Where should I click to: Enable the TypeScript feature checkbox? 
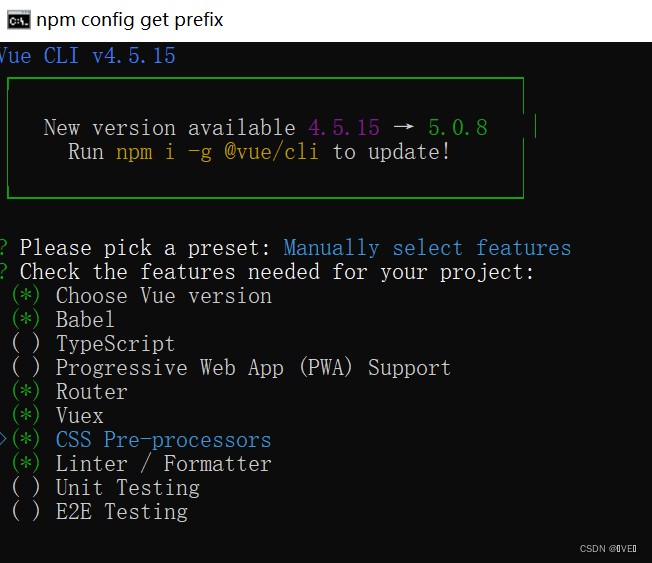point(27,344)
